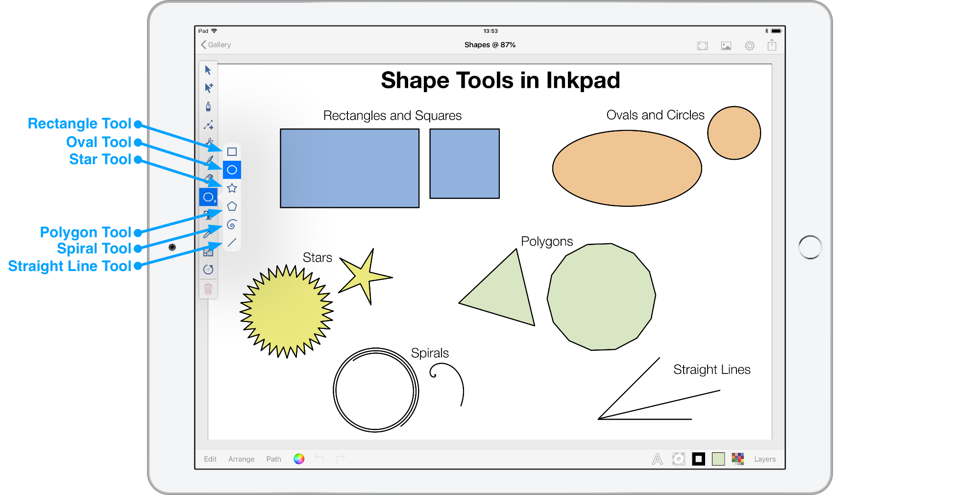Select the Eraser tool
This screenshot has height=495, width=980.
pyautogui.click(x=208, y=179)
